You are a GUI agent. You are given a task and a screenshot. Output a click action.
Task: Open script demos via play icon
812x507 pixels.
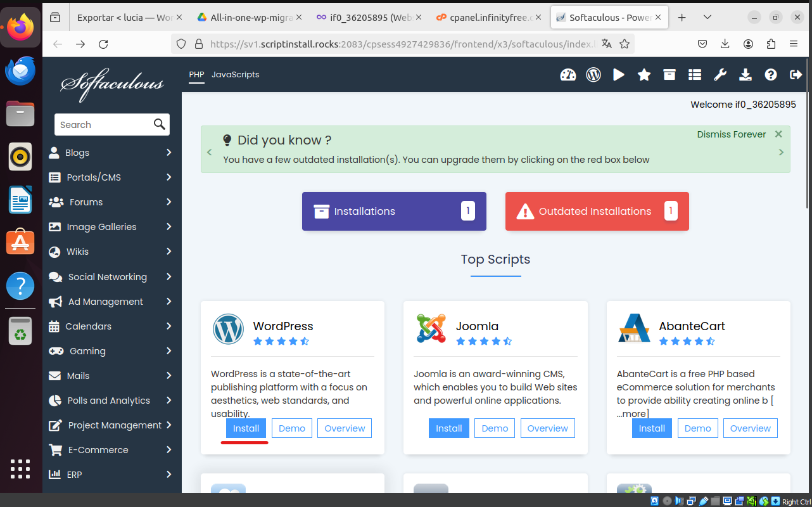619,75
